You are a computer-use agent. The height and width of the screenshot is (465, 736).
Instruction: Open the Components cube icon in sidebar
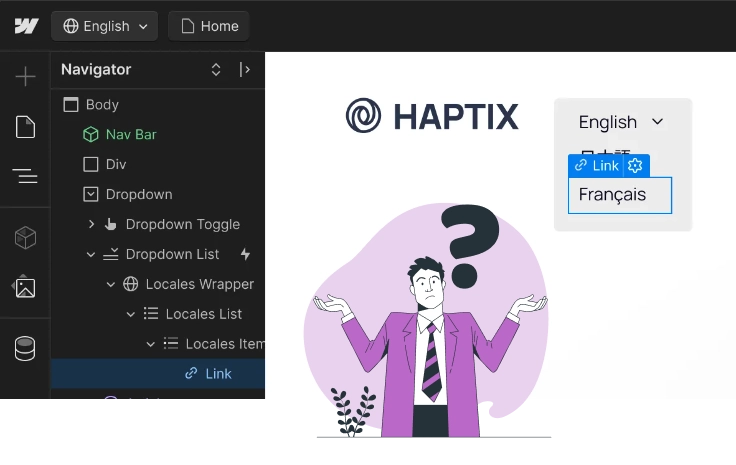pyautogui.click(x=25, y=237)
